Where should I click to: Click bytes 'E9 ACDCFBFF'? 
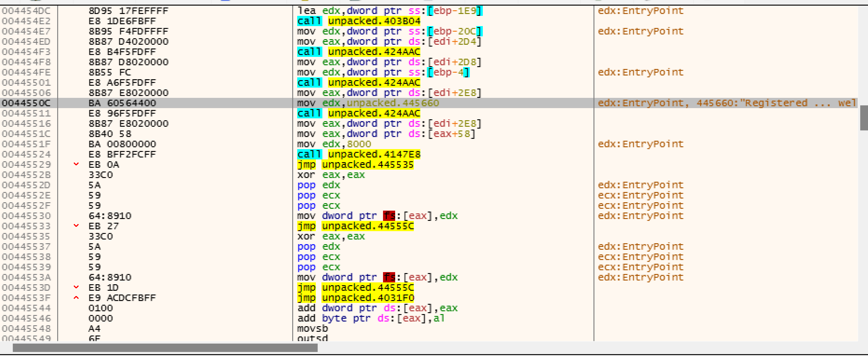tap(122, 298)
